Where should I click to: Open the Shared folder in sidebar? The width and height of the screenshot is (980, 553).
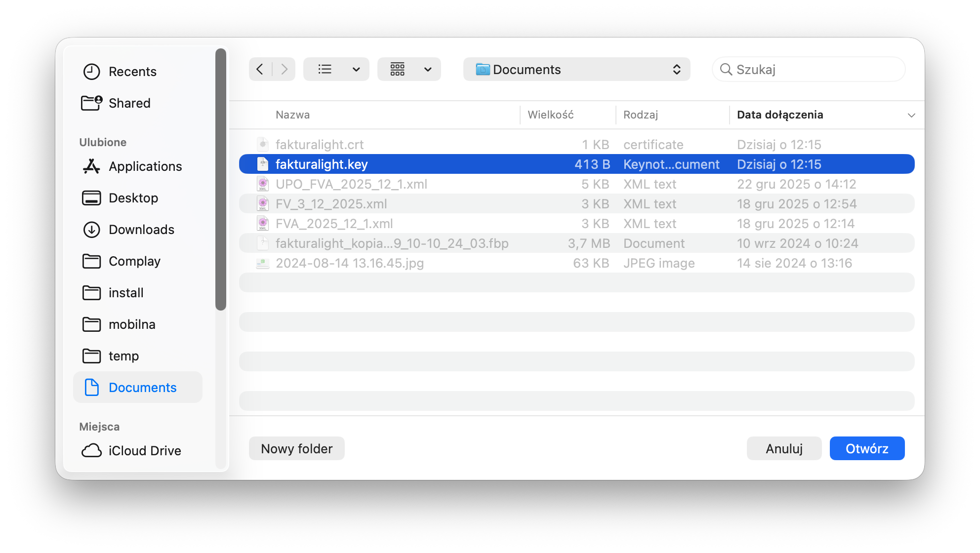pos(129,103)
